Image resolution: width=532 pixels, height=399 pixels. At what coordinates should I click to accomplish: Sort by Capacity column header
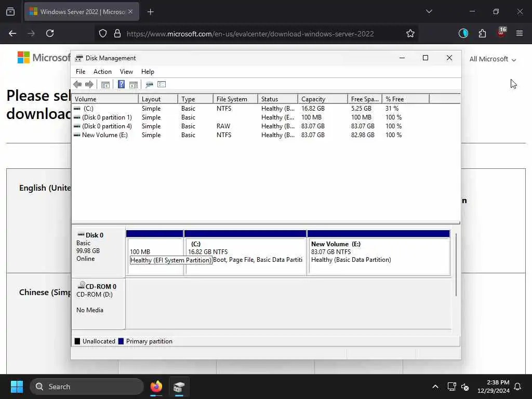[323, 99]
